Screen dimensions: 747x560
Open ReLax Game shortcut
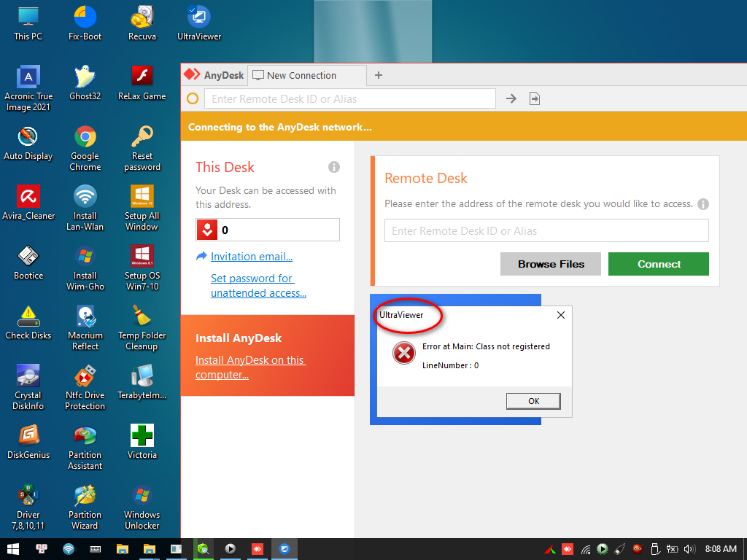pyautogui.click(x=142, y=83)
